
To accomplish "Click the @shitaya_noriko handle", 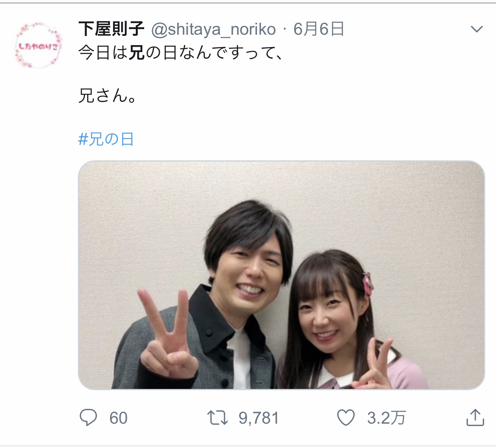I will [214, 30].
